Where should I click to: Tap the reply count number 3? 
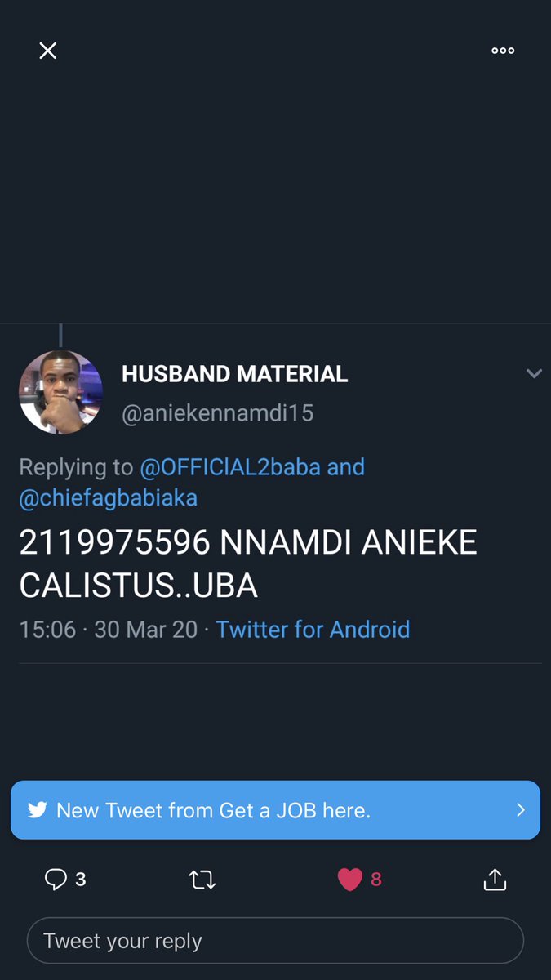(80, 880)
